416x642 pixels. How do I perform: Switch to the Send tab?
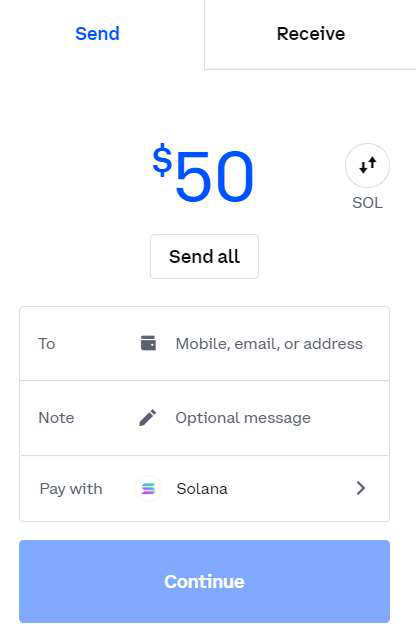[97, 34]
